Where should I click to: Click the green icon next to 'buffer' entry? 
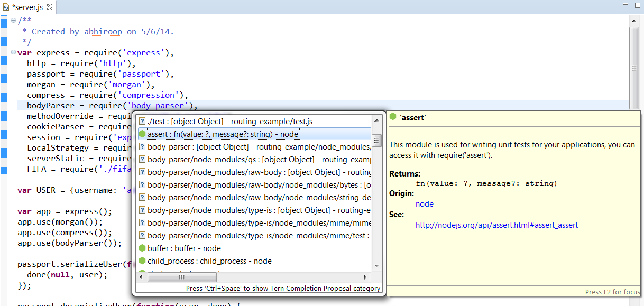click(x=142, y=248)
